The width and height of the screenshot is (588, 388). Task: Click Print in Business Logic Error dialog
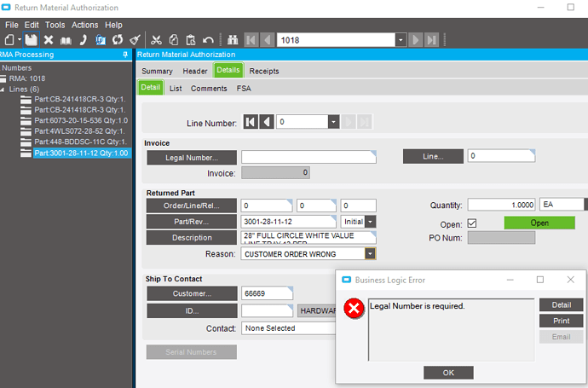[x=561, y=321]
